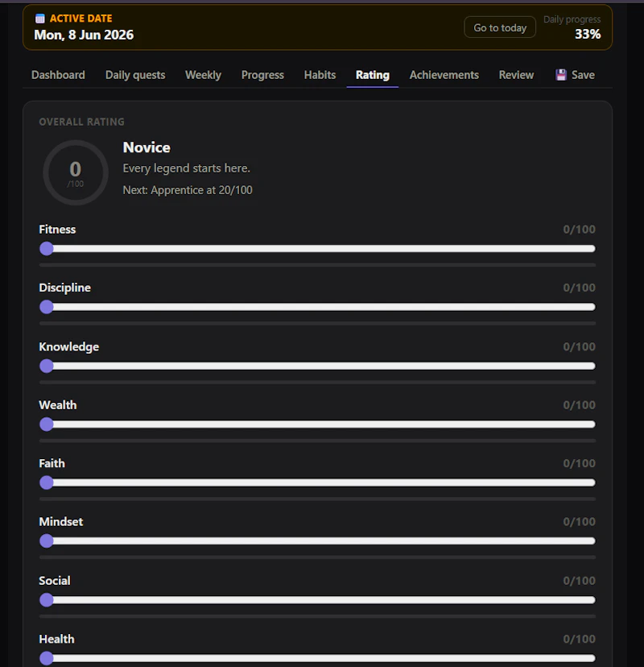Click the Social category label

(x=55, y=581)
